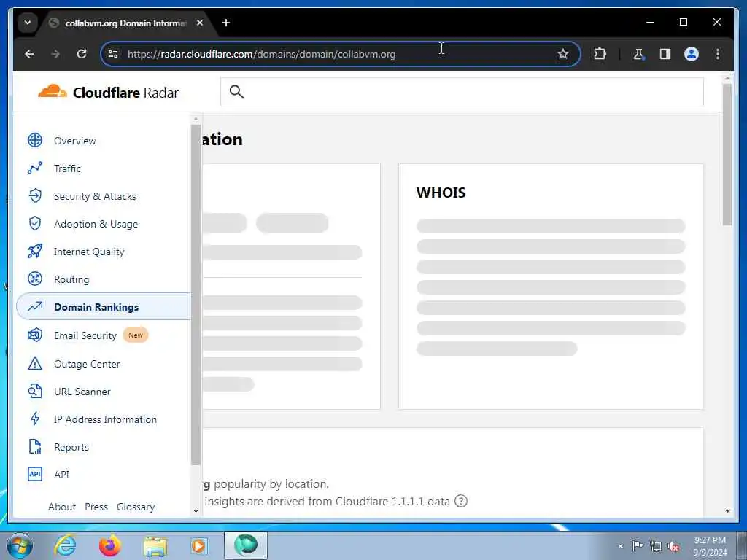Open URL Scanner page
The height and width of the screenshot is (560, 747).
pyautogui.click(x=82, y=392)
